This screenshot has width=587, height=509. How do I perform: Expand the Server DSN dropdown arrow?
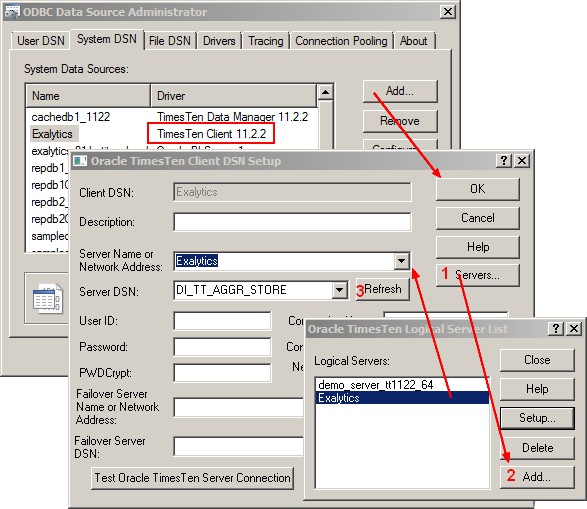click(x=339, y=290)
